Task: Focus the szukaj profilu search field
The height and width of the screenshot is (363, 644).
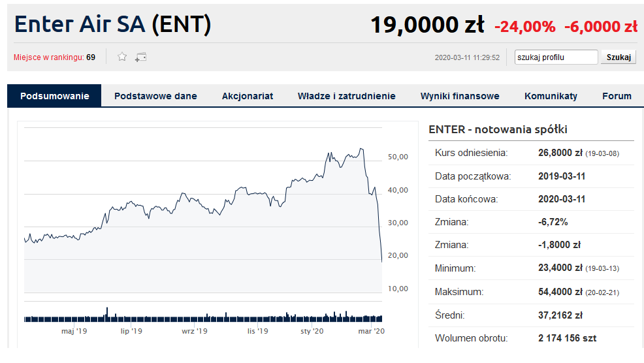Action: (x=556, y=57)
